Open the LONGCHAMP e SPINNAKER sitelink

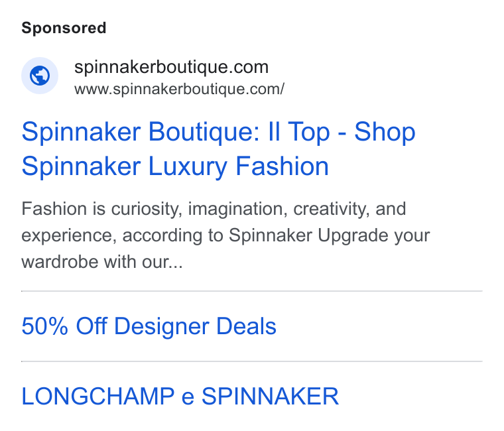point(180,397)
